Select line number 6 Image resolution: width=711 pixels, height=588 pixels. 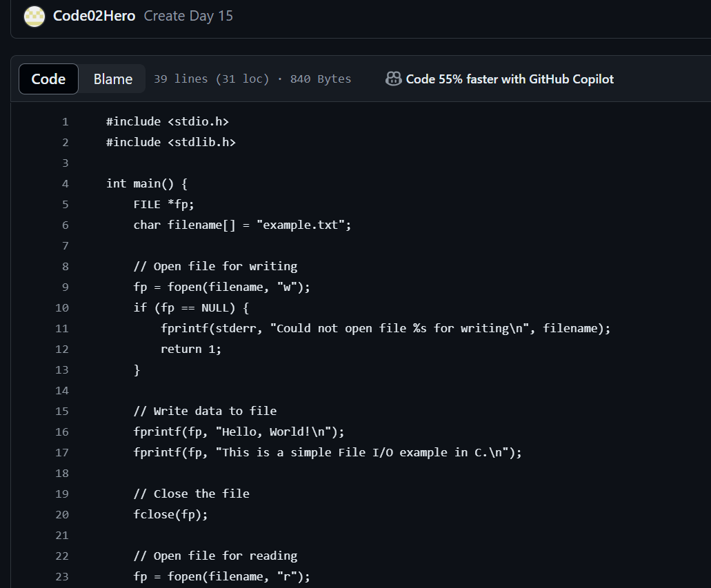click(x=66, y=225)
